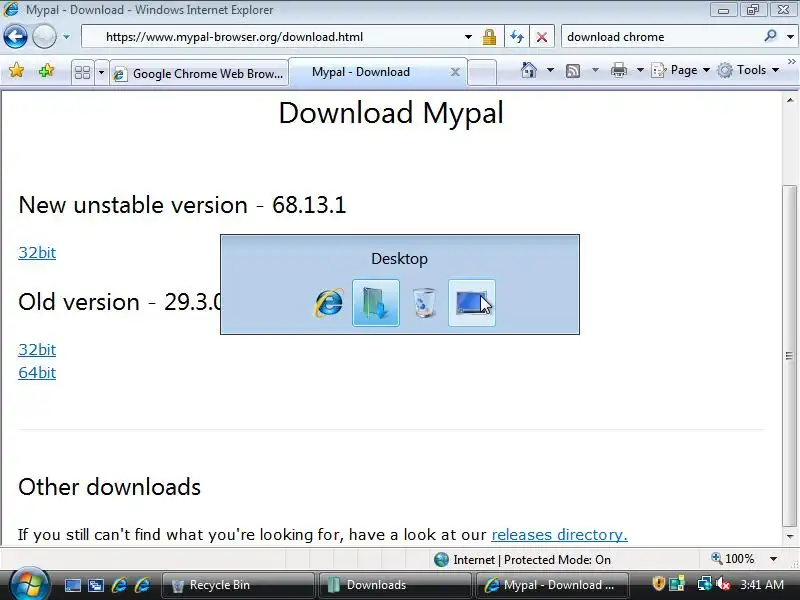Switch to Google Chrome Web Browser tab
The height and width of the screenshot is (600, 800).
(199, 73)
